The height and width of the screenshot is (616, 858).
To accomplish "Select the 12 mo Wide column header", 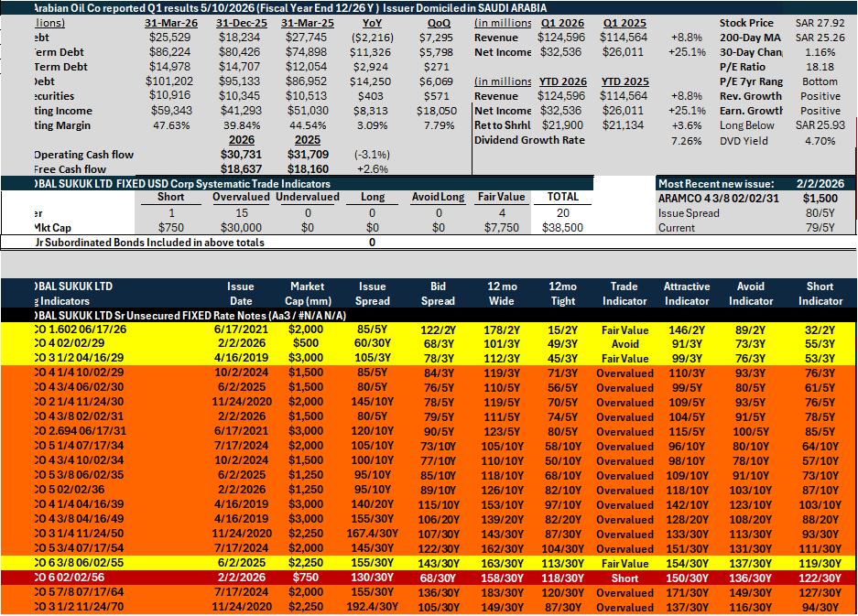I will click(502, 294).
